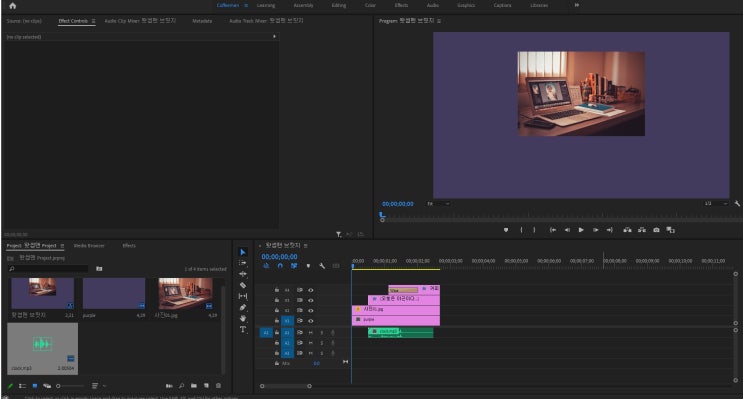
Task: Open the Project panel menu
Action: [x=62, y=245]
